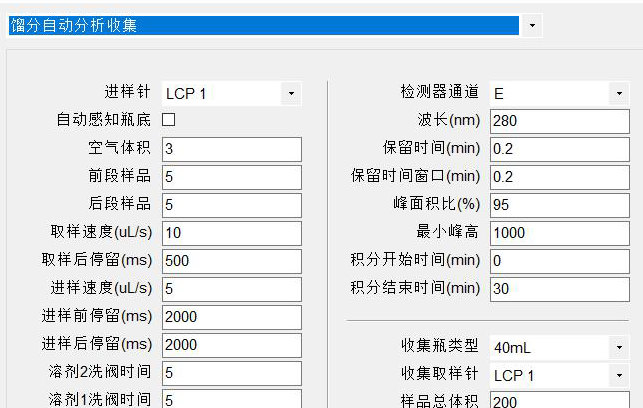Expand the 收集瓶类型 40mL dropdown
Screen dimensions: 643x408
(x=619, y=348)
